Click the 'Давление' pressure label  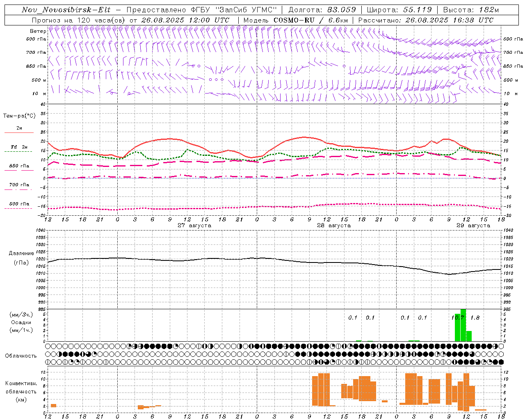(x=21, y=253)
